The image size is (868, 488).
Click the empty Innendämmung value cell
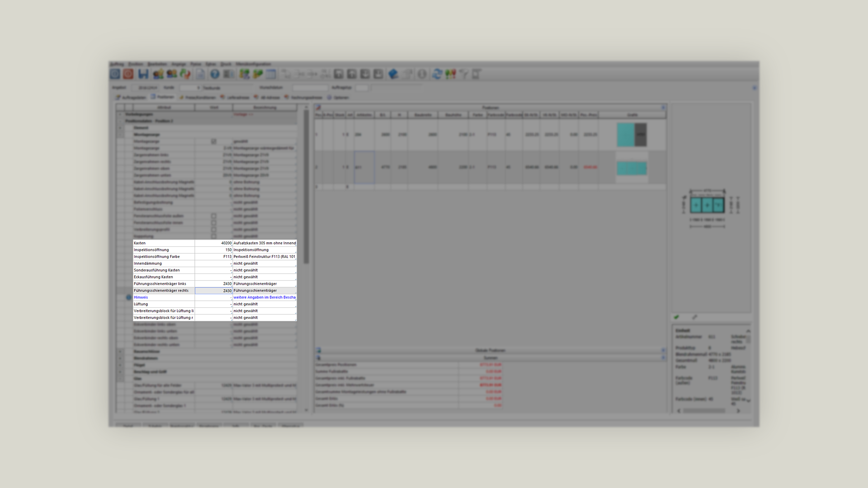coord(214,263)
